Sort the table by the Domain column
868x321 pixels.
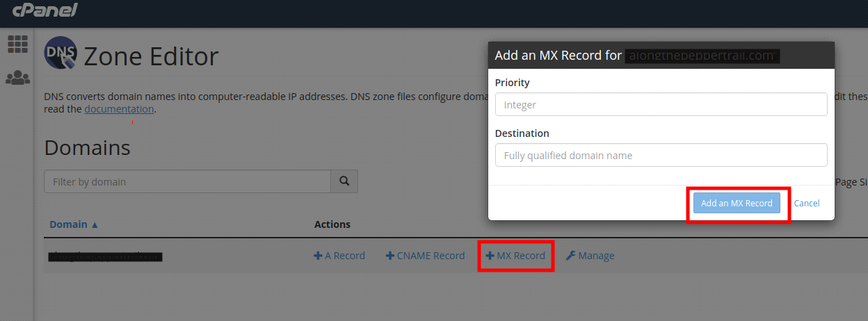click(74, 224)
